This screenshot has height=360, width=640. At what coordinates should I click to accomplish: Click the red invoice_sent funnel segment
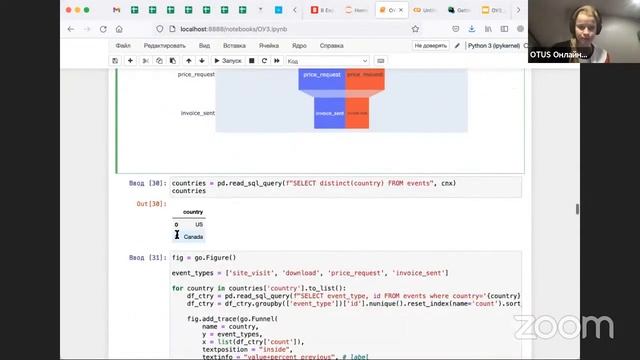click(357, 113)
